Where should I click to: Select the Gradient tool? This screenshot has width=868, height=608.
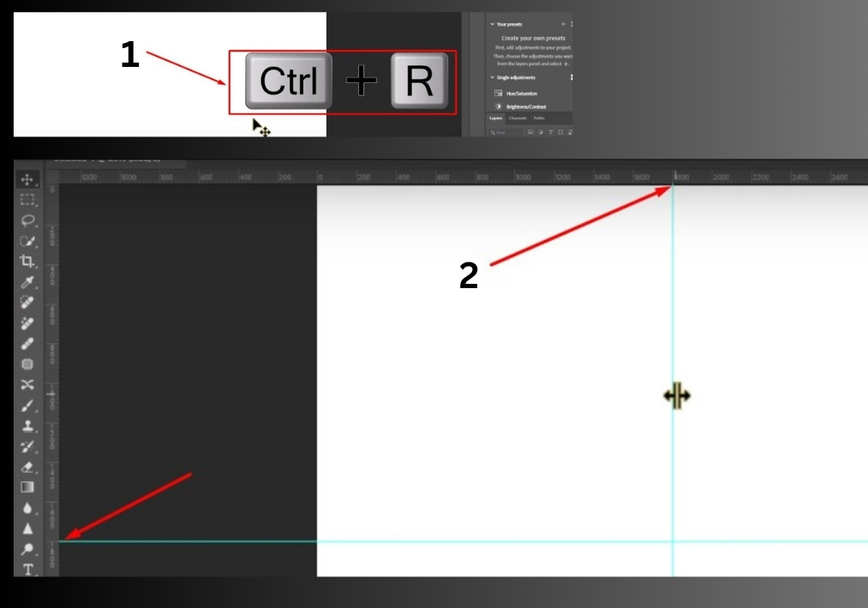click(x=27, y=487)
